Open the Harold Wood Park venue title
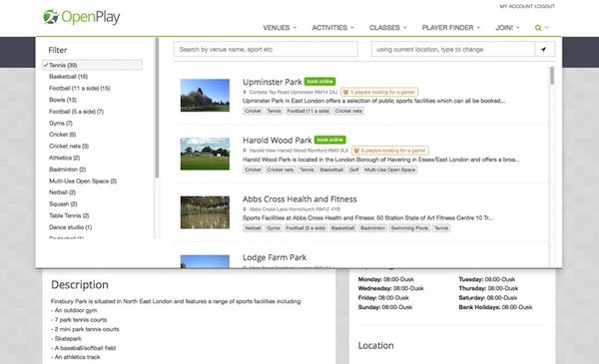 (x=278, y=140)
